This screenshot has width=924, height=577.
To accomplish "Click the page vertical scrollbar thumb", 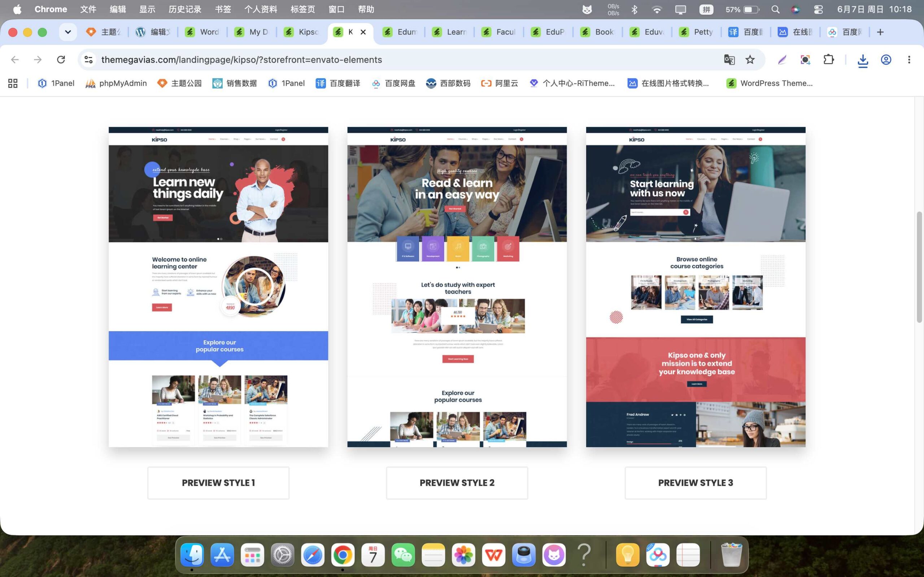I will pos(919,267).
